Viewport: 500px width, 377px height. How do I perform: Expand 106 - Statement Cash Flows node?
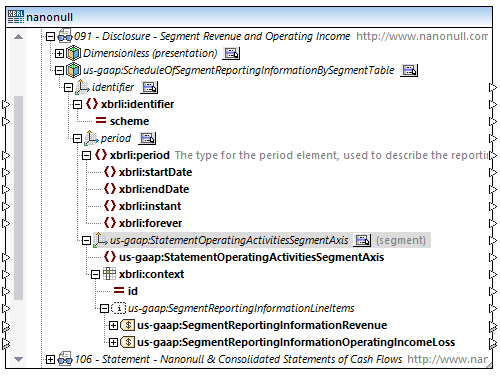pyautogui.click(x=50, y=359)
